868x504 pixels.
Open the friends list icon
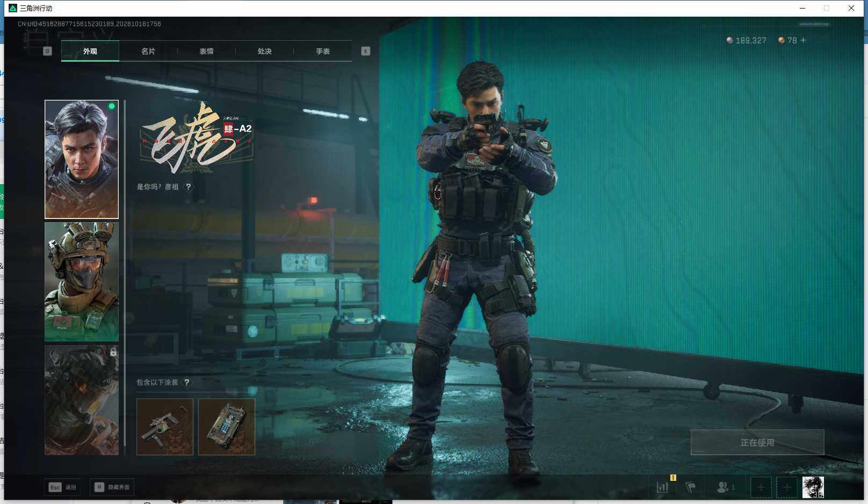click(725, 487)
